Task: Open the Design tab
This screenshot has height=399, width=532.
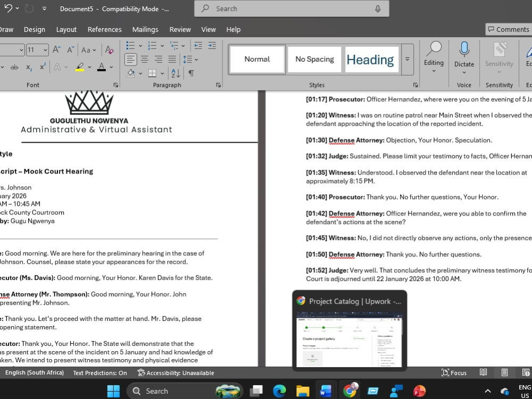Action: [34, 29]
